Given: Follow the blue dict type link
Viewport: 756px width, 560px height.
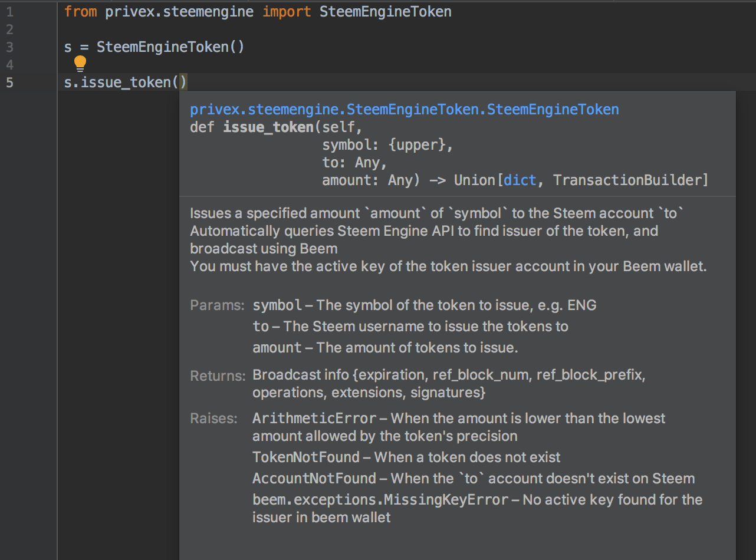Looking at the screenshot, I should [520, 180].
